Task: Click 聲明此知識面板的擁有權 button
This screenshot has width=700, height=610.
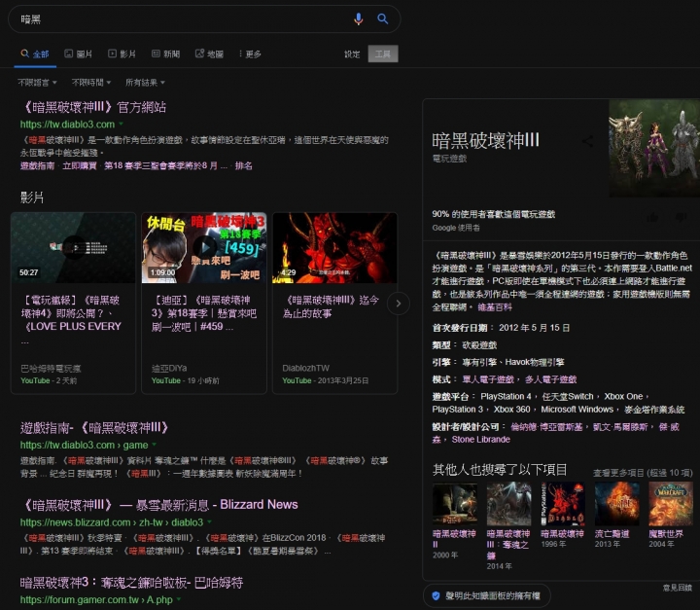Action: click(x=487, y=595)
